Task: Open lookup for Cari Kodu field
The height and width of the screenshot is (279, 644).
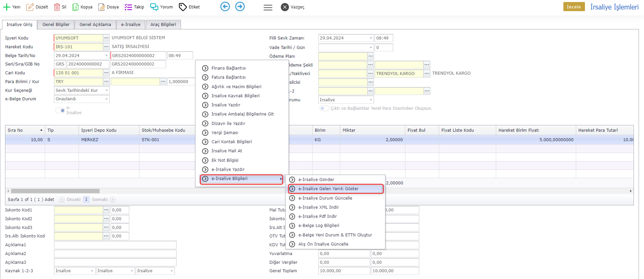Action: tap(106, 73)
